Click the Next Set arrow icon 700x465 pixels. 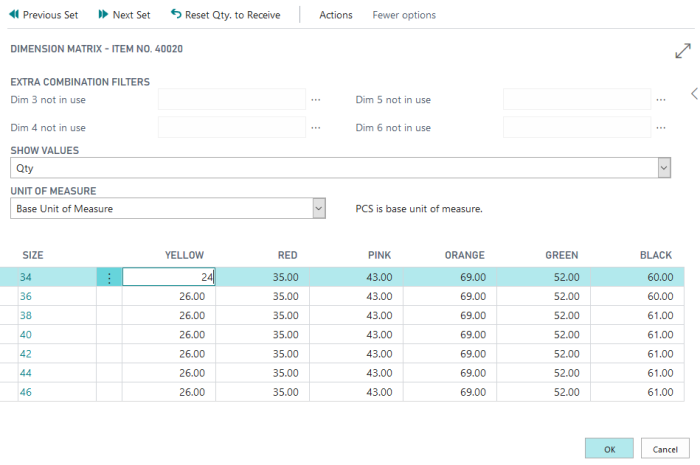coord(104,15)
